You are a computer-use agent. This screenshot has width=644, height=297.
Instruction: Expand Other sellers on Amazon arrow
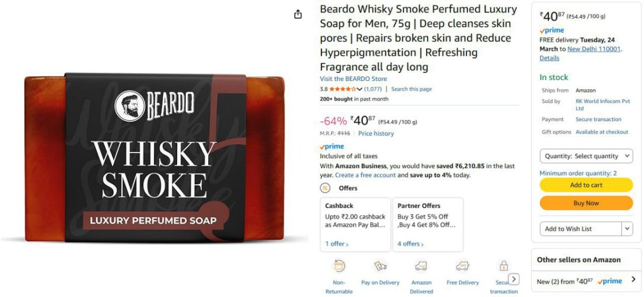633,280
